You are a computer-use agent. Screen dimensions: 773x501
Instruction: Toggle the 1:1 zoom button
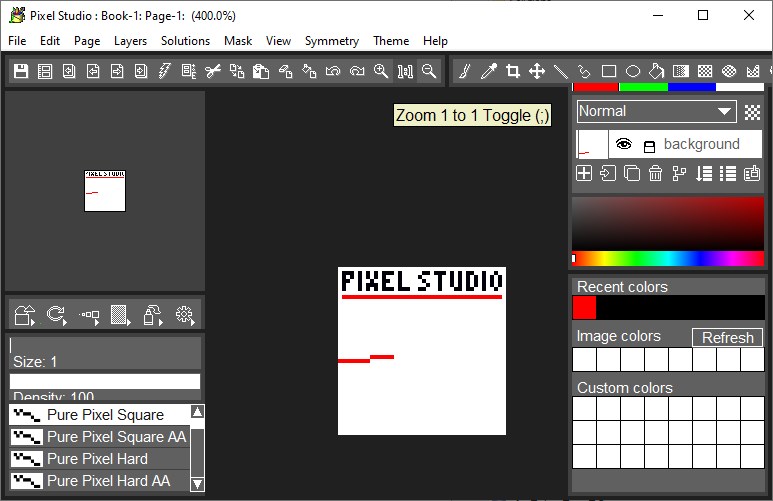(x=405, y=72)
